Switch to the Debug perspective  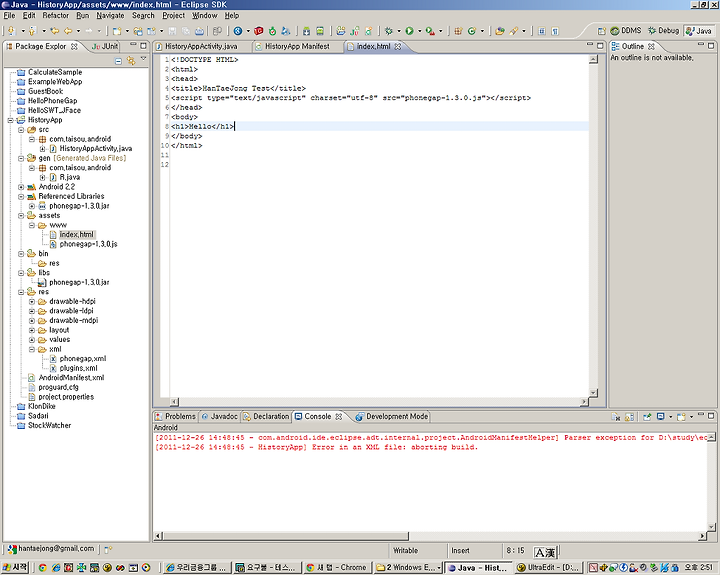[x=663, y=31]
